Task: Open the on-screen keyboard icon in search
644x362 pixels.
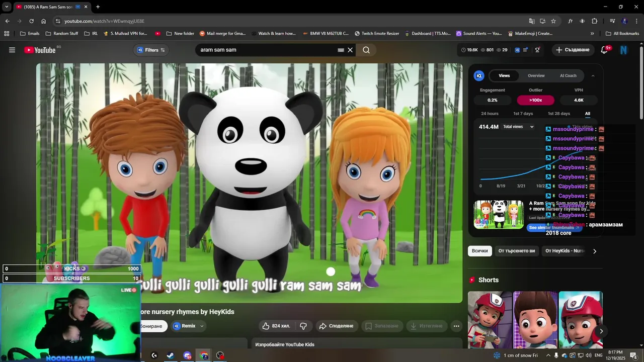Action: point(341,50)
